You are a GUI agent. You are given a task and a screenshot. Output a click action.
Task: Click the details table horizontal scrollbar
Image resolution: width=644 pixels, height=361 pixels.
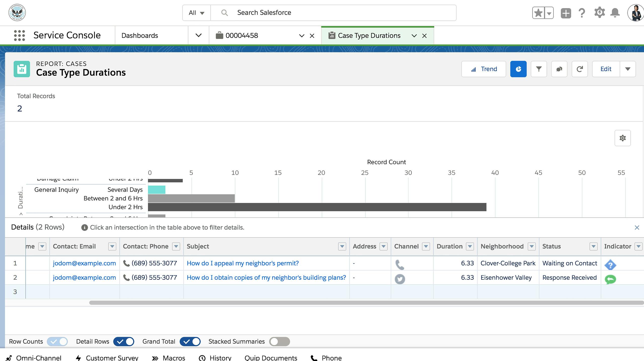click(366, 303)
